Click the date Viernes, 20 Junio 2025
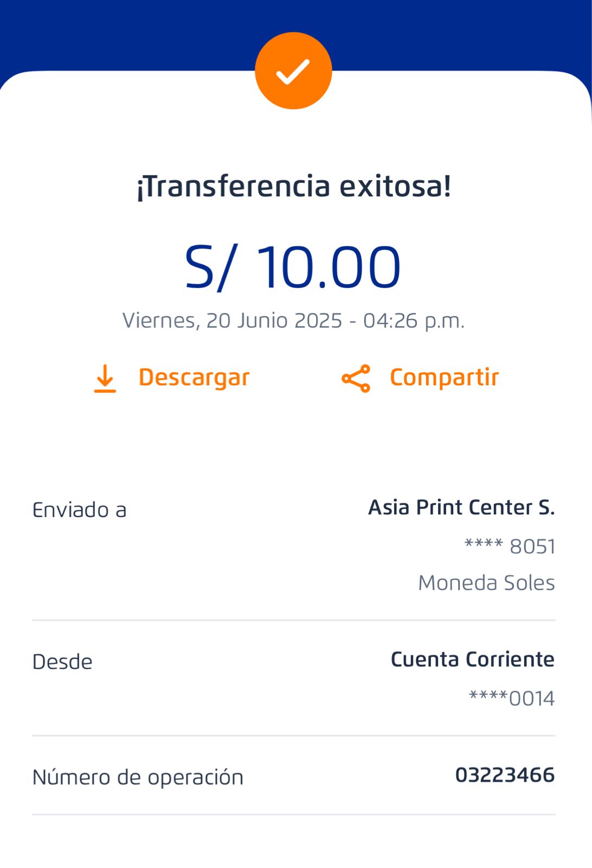 pyautogui.click(x=232, y=321)
